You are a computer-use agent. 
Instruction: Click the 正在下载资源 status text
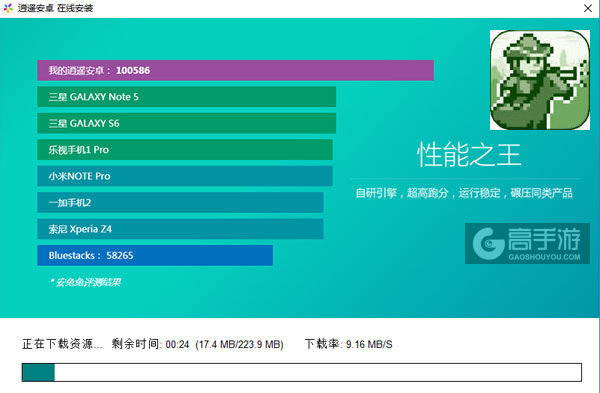tap(62, 344)
